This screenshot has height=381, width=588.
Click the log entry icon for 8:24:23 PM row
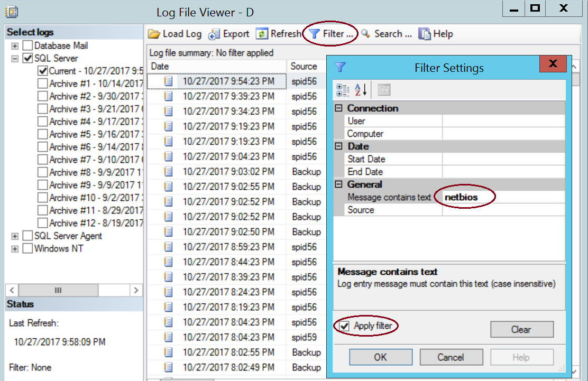pos(168,292)
